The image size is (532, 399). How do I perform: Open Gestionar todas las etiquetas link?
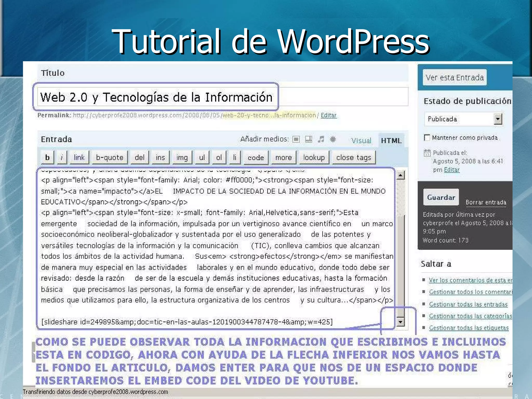(x=469, y=328)
